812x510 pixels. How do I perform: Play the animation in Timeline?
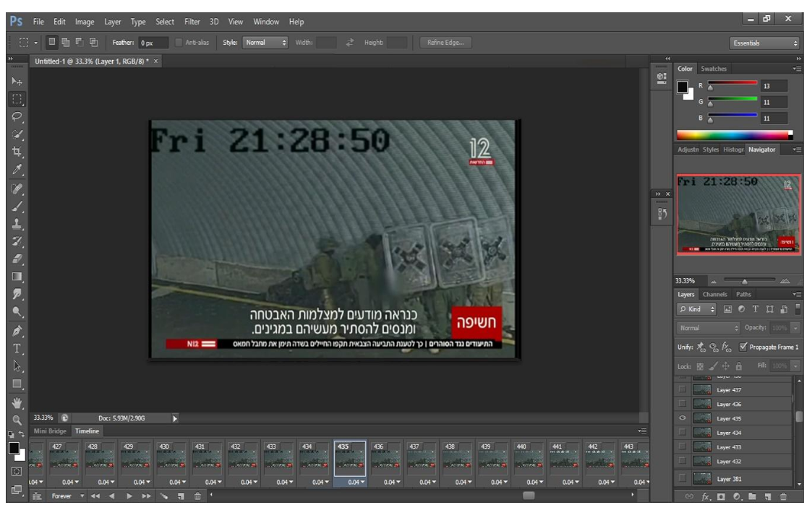click(x=129, y=496)
